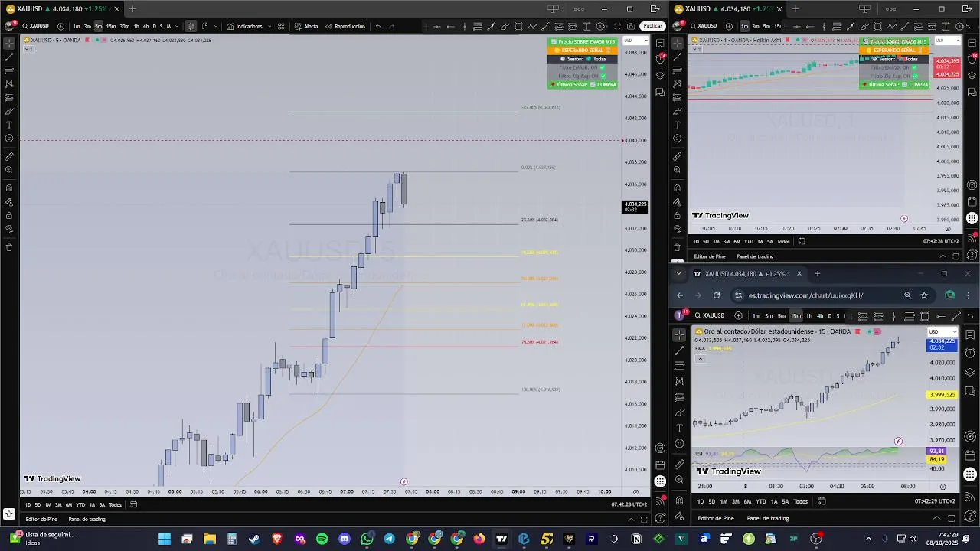Screen dimensions: 980x551
Task: Select 5A range in bottom-right chart
Action: 786,501
